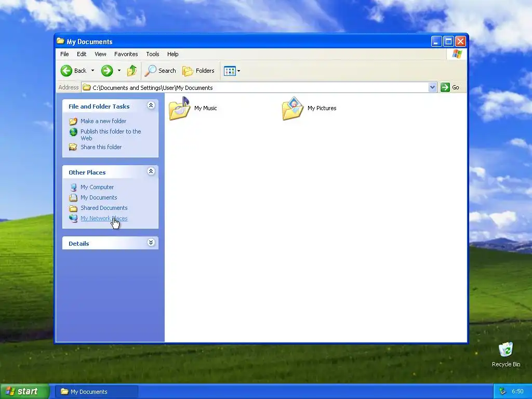
Task: Click the Windows flag logo in menu bar
Action: coord(457,54)
